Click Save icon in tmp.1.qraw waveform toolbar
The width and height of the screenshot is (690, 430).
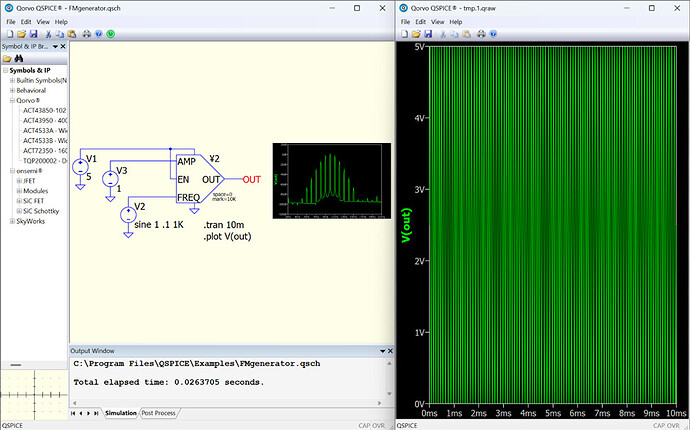tap(428, 34)
